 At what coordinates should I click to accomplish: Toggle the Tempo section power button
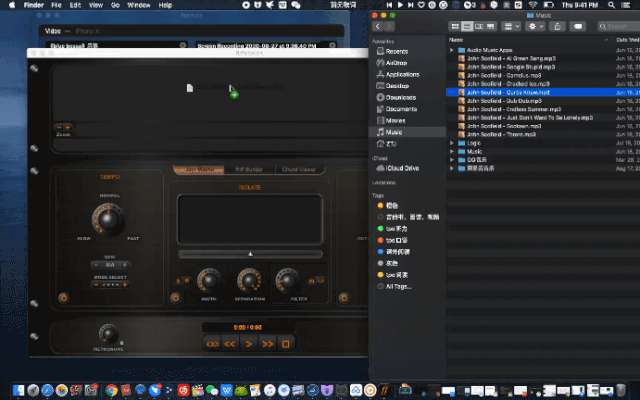(64, 298)
